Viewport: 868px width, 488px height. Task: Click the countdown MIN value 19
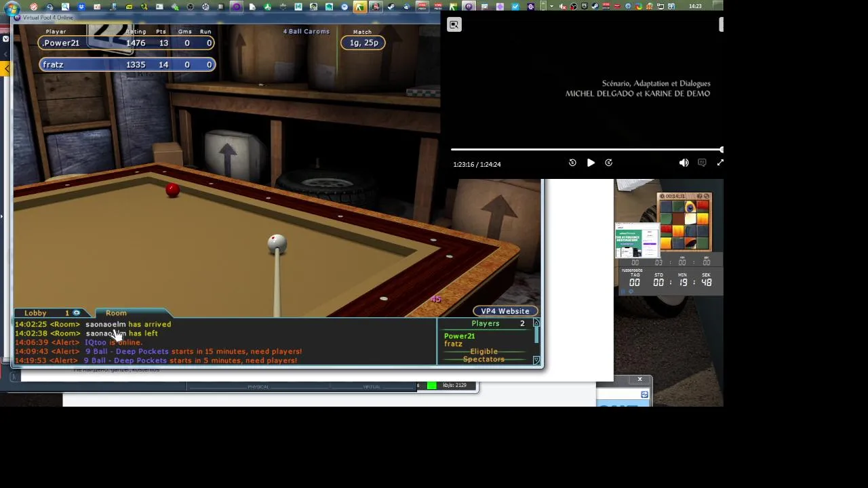(x=684, y=282)
